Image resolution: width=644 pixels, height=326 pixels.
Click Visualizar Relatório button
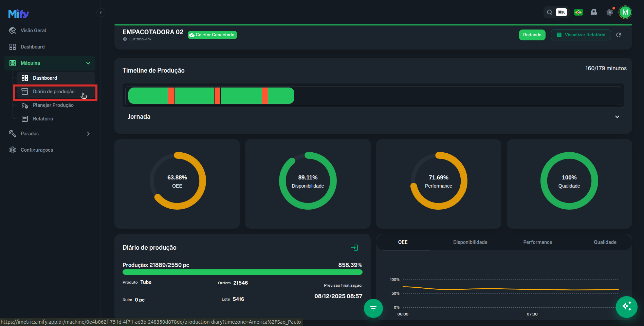(x=581, y=35)
